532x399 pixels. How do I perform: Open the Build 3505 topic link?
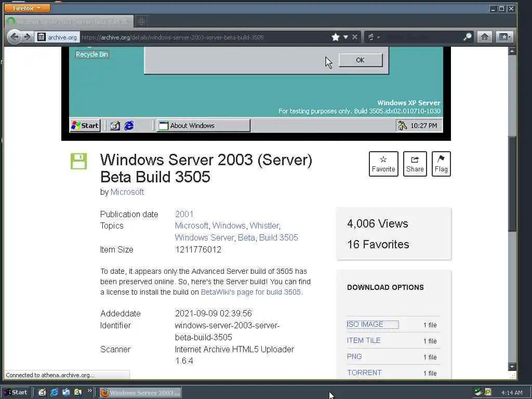point(278,237)
